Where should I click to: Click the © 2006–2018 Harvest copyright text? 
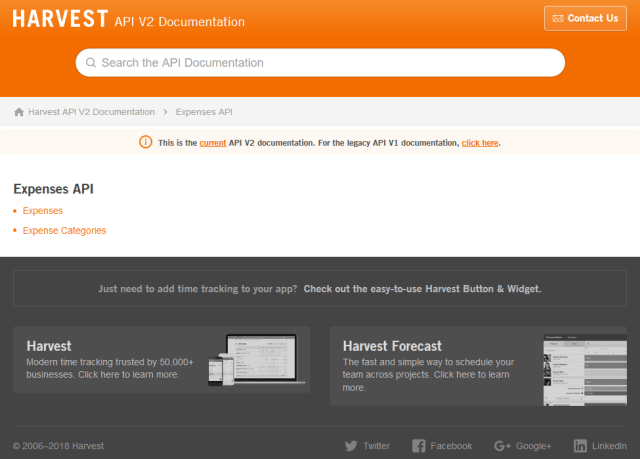(x=58, y=446)
